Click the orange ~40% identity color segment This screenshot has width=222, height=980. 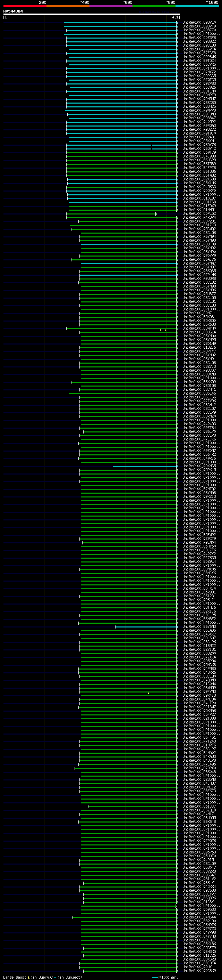tap(68, 6)
